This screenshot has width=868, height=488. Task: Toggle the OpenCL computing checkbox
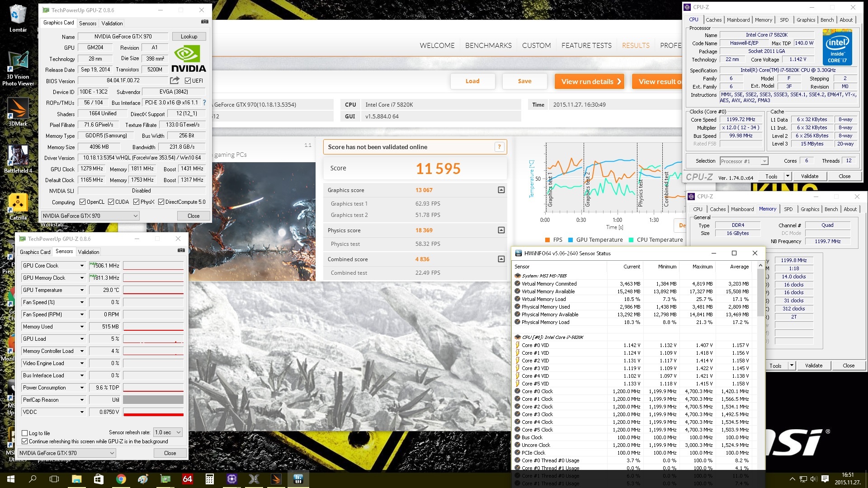(x=82, y=202)
